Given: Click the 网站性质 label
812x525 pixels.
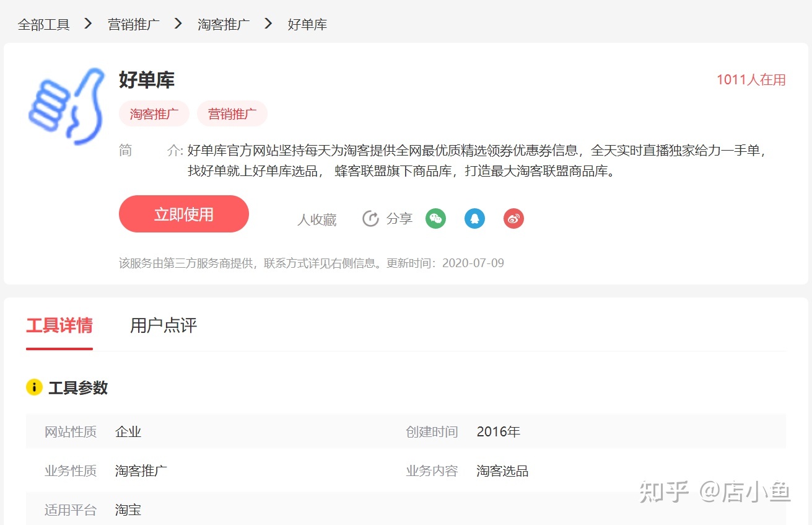Looking at the screenshot, I should pos(71,431).
